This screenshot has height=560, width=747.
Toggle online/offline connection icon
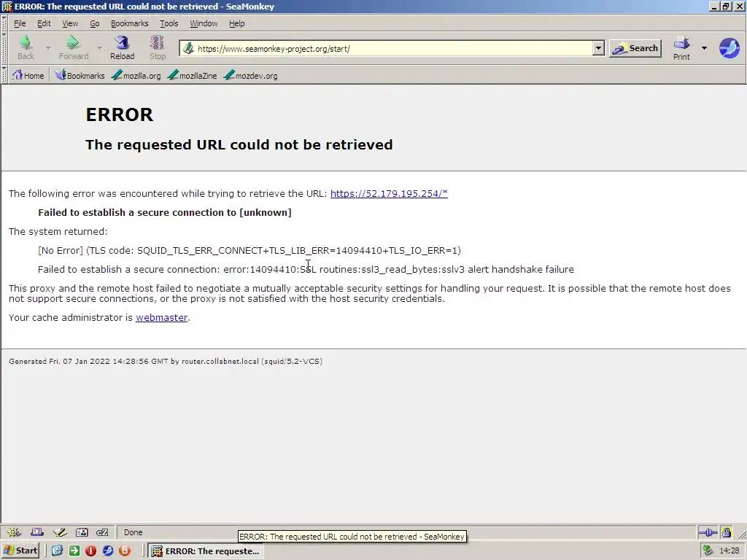coord(708,532)
